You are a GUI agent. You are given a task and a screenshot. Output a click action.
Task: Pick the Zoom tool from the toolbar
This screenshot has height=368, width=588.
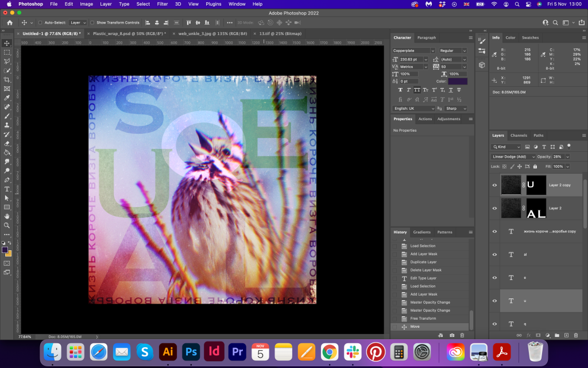7,225
